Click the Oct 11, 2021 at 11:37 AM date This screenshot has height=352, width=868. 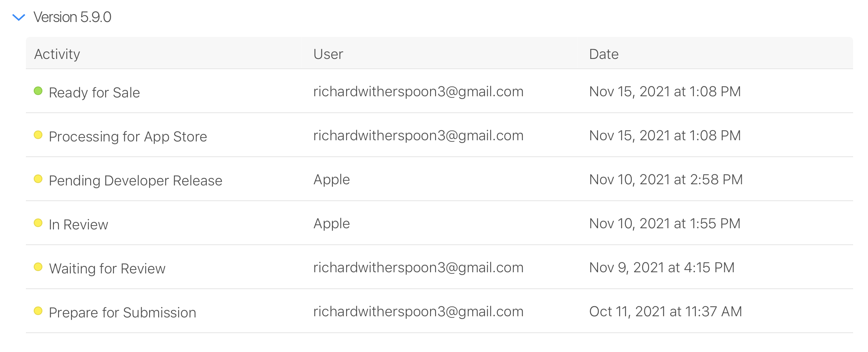pyautogui.click(x=666, y=312)
